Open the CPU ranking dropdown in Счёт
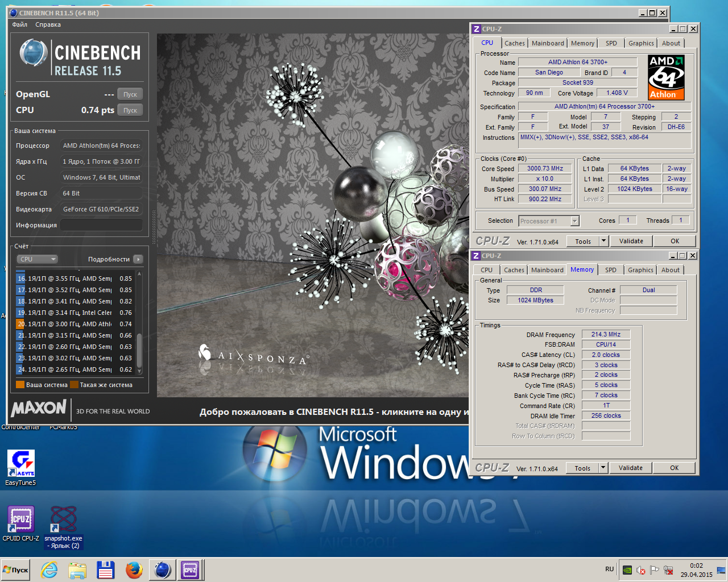This screenshot has height=582, width=728. 38,259
